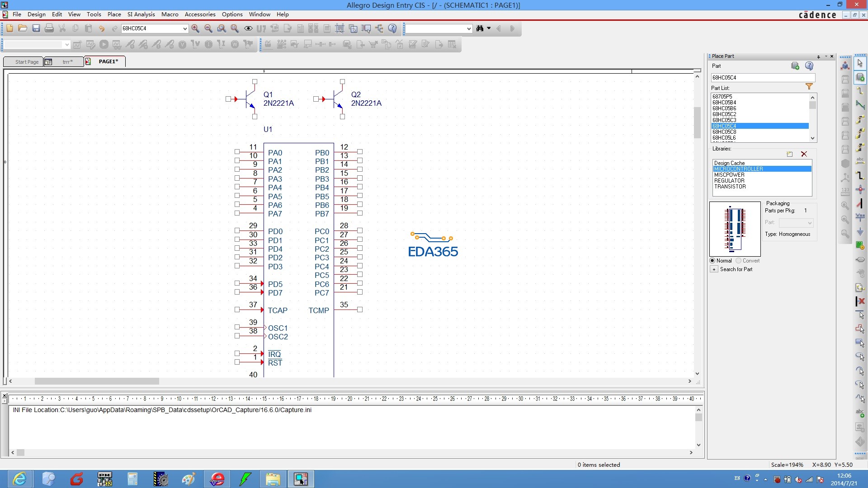Open the 68HC05C4 part dropdown in toolbar
Image resolution: width=868 pixels, height=488 pixels.
185,28
